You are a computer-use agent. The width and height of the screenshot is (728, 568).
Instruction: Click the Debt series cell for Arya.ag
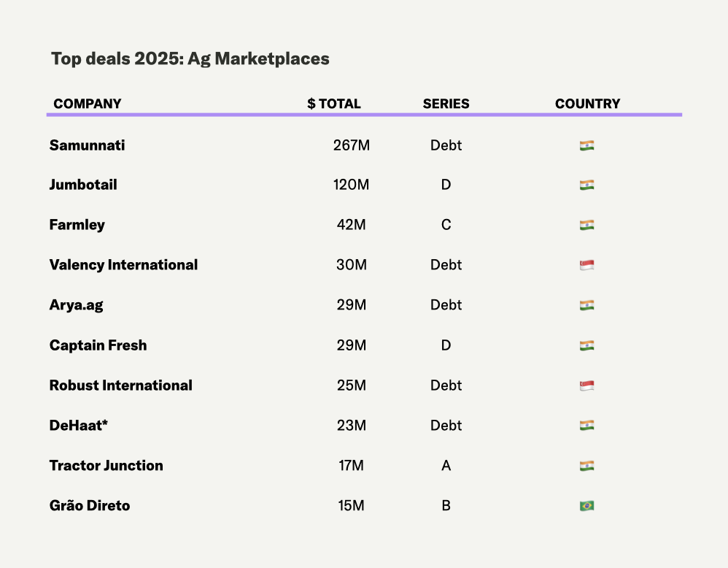pos(446,305)
